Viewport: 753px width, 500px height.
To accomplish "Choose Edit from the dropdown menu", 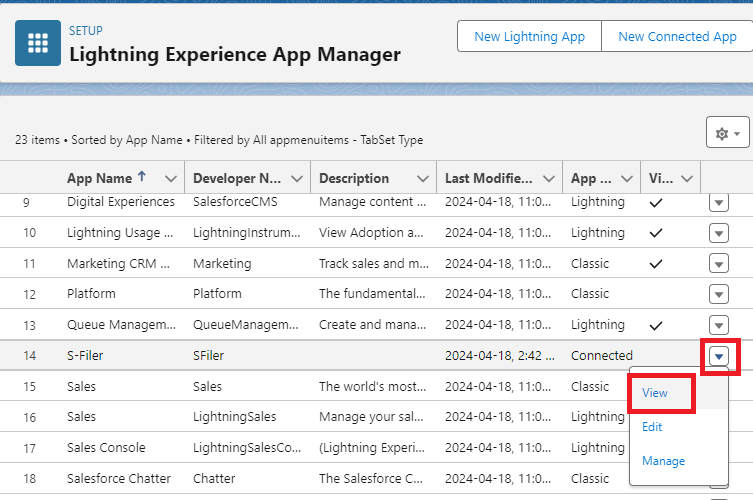I will coord(652,427).
